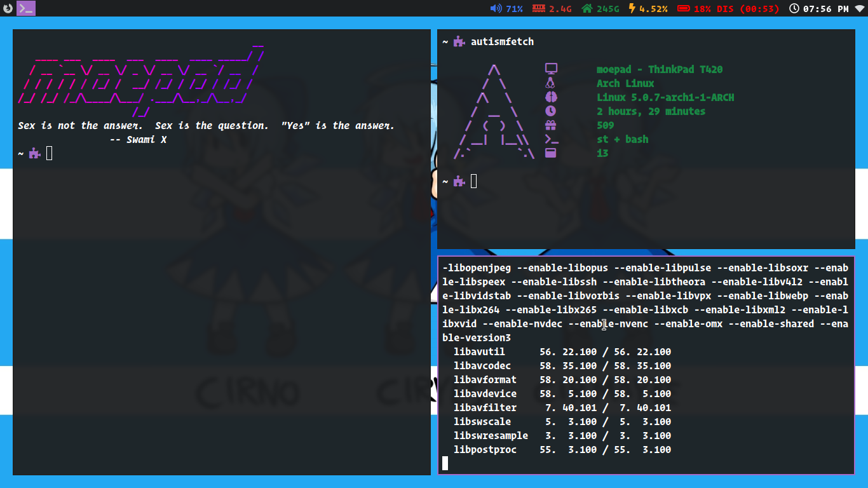Click the yellow lightning bolt CPU icon
Image resolution: width=868 pixels, height=488 pixels.
(632, 8)
